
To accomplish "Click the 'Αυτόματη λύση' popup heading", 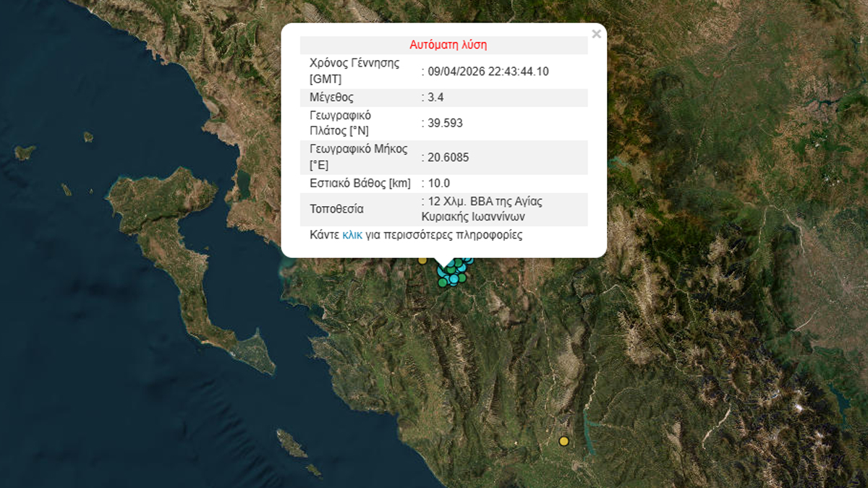I will coord(448,45).
